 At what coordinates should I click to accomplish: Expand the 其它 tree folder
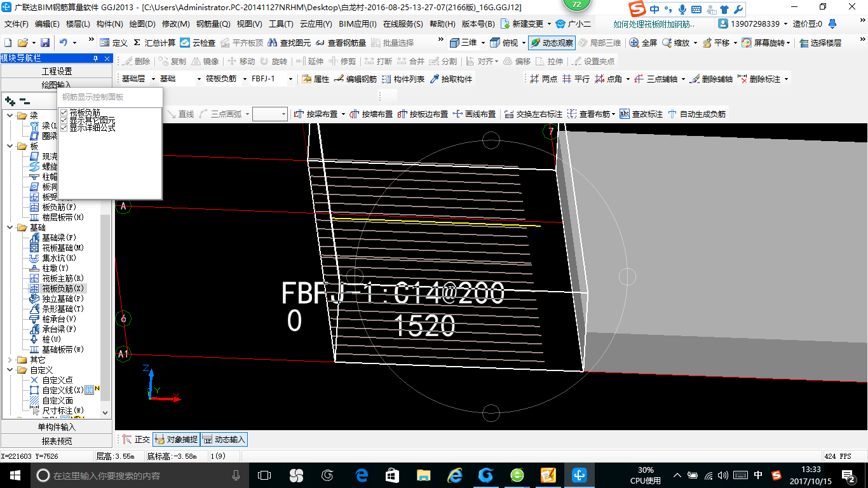pyautogui.click(x=10, y=360)
